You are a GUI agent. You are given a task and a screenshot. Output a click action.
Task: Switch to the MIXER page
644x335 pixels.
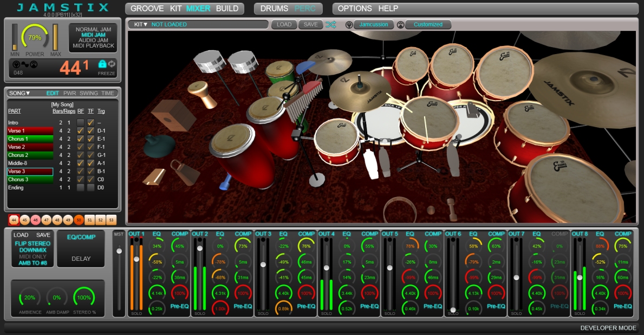[198, 9]
